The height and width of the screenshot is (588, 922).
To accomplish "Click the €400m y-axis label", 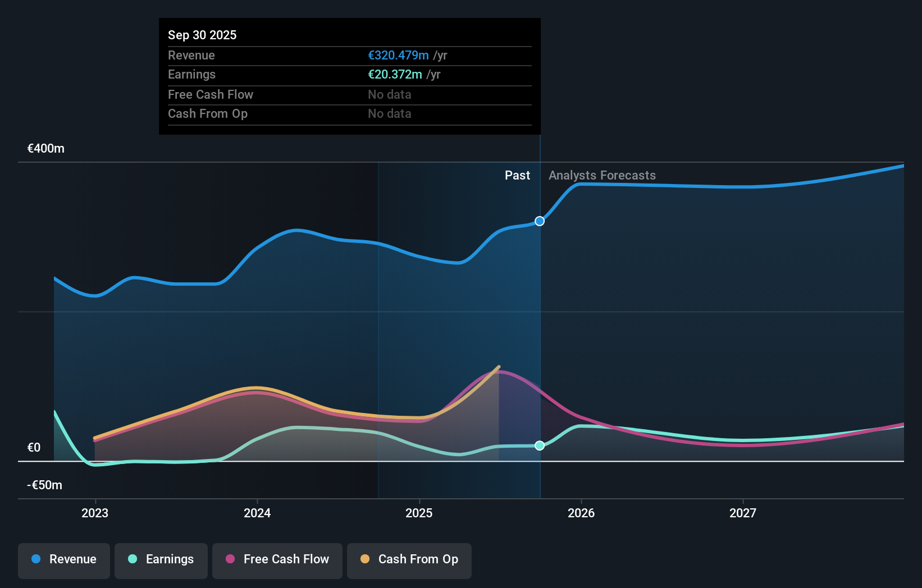I will pos(46,149).
